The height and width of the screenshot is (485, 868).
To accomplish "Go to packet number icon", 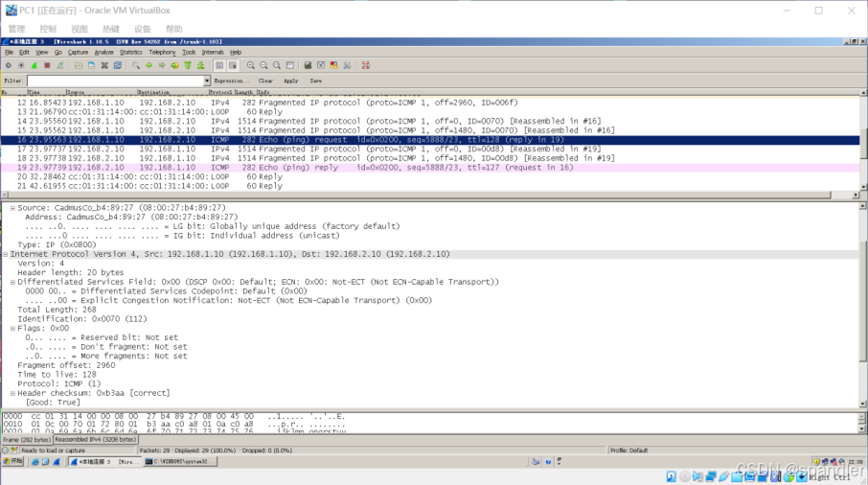I will [x=175, y=65].
